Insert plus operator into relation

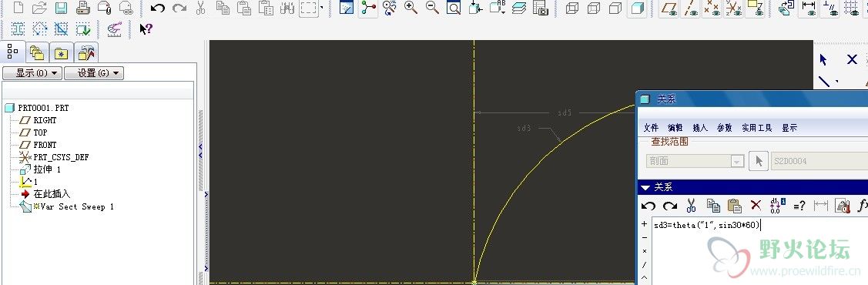pos(644,224)
